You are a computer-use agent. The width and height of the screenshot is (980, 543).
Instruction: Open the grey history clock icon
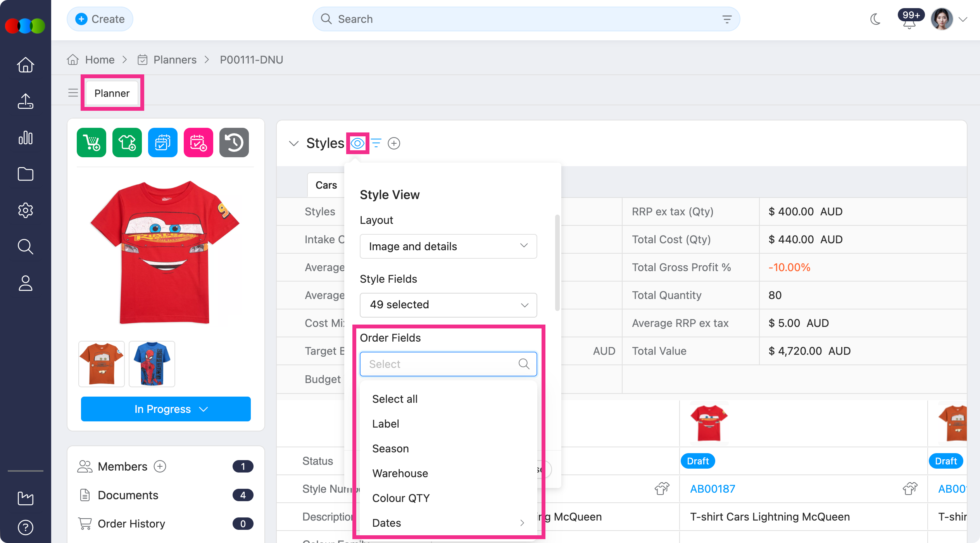coord(234,143)
